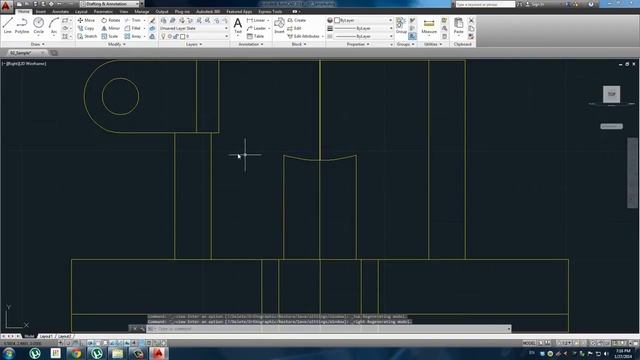The image size is (640, 360).
Task: Click the Create block tool
Action: click(297, 20)
